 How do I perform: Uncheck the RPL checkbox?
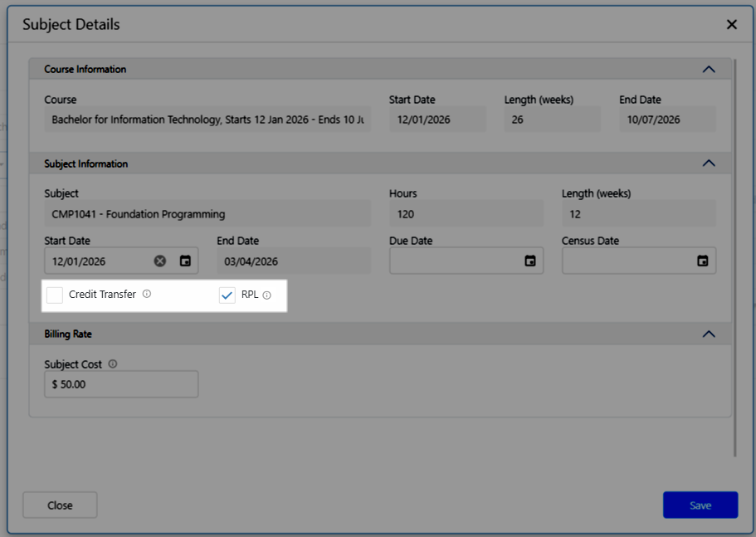(x=227, y=295)
